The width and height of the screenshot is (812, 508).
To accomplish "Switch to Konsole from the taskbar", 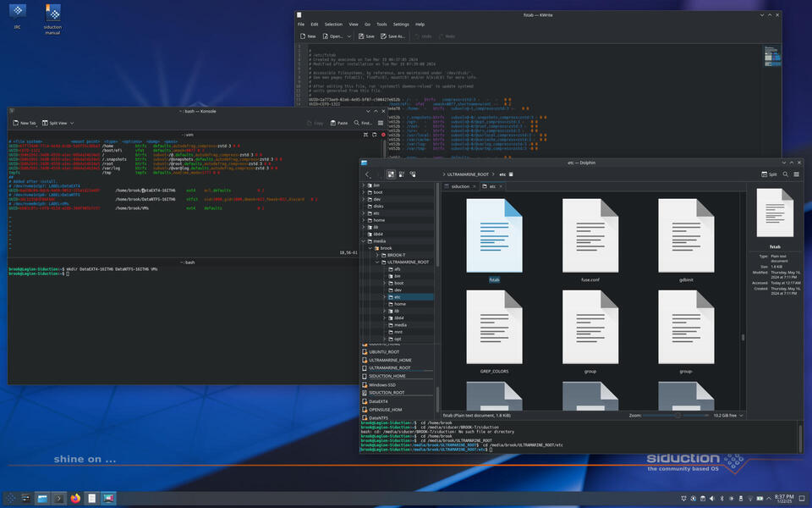I will click(58, 499).
